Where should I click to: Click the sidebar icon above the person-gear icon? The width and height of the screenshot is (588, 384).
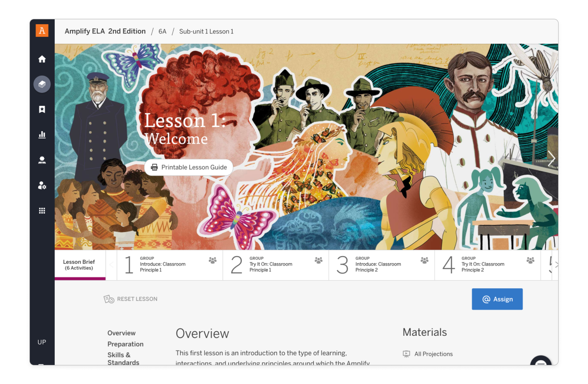(x=42, y=160)
